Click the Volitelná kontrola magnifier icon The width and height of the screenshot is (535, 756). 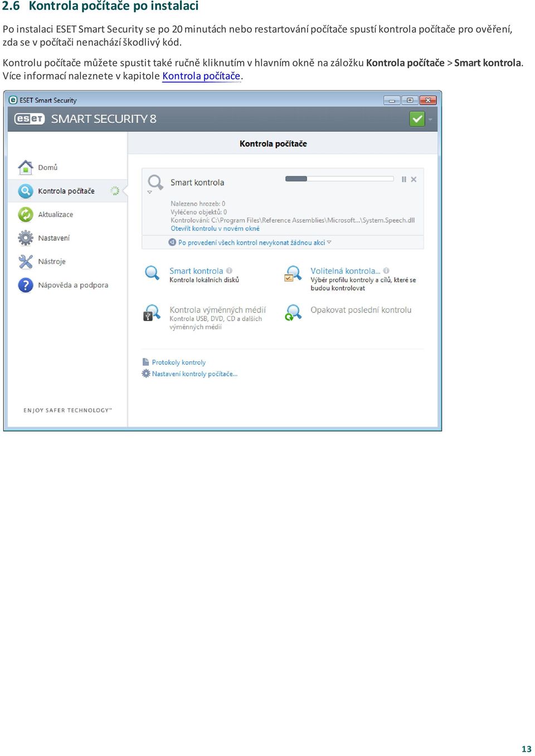(x=293, y=274)
